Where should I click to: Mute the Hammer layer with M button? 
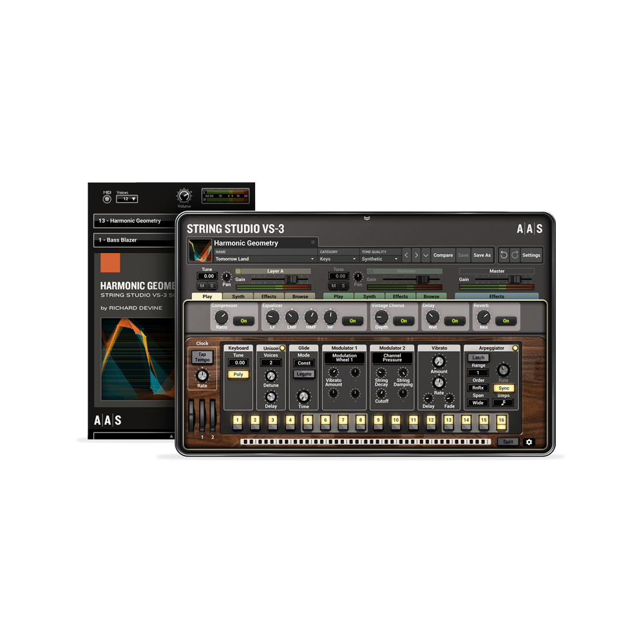coord(334,285)
